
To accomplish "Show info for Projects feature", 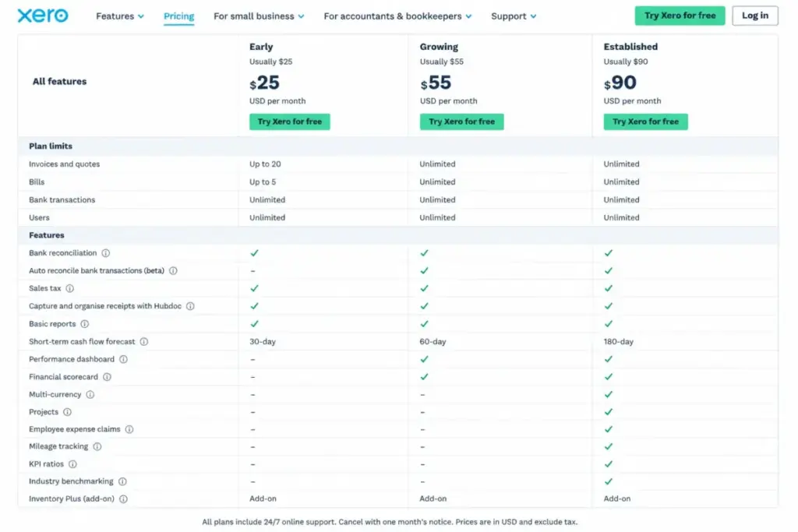I will [67, 412].
